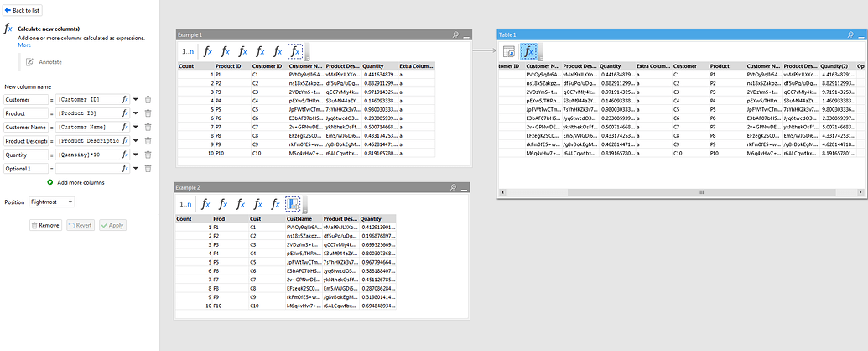Click the Prod column header in Example 2

pyautogui.click(x=231, y=219)
